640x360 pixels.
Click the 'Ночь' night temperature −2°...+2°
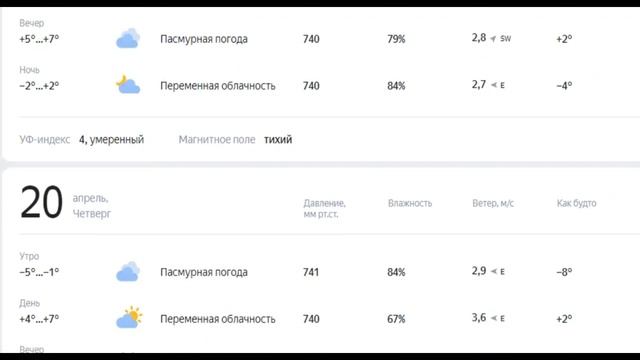click(x=39, y=86)
